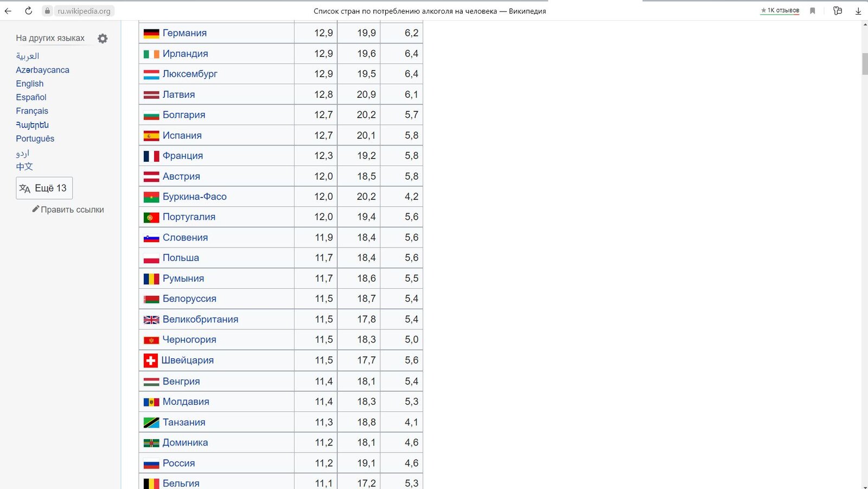Open the Ирландия country article
Image resolution: width=868 pixels, height=489 pixels.
click(185, 54)
